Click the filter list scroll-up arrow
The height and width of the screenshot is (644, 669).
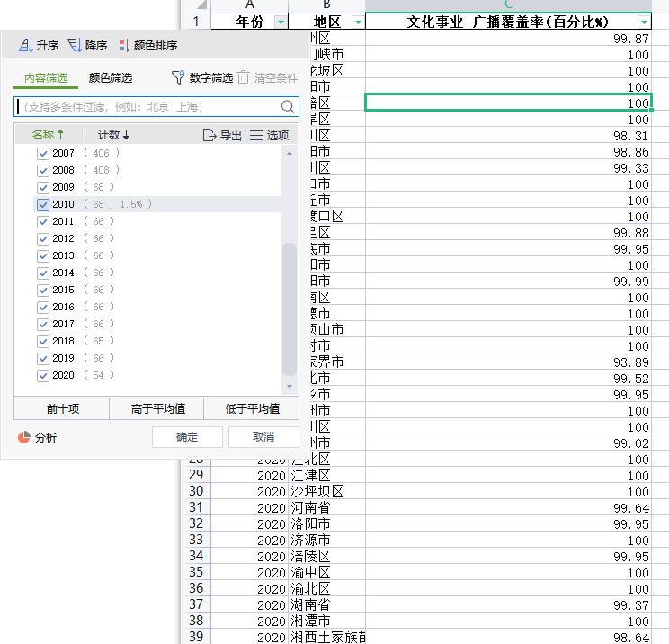click(x=290, y=153)
